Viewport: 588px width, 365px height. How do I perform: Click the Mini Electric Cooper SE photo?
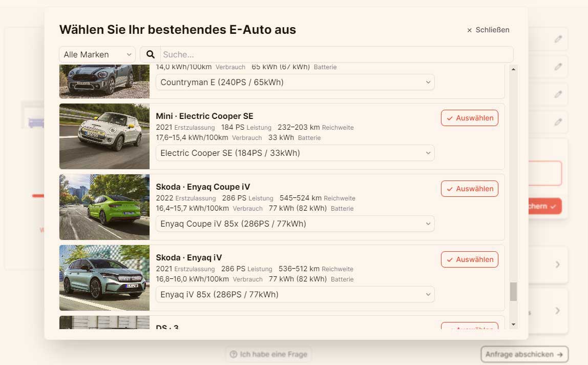(x=104, y=136)
